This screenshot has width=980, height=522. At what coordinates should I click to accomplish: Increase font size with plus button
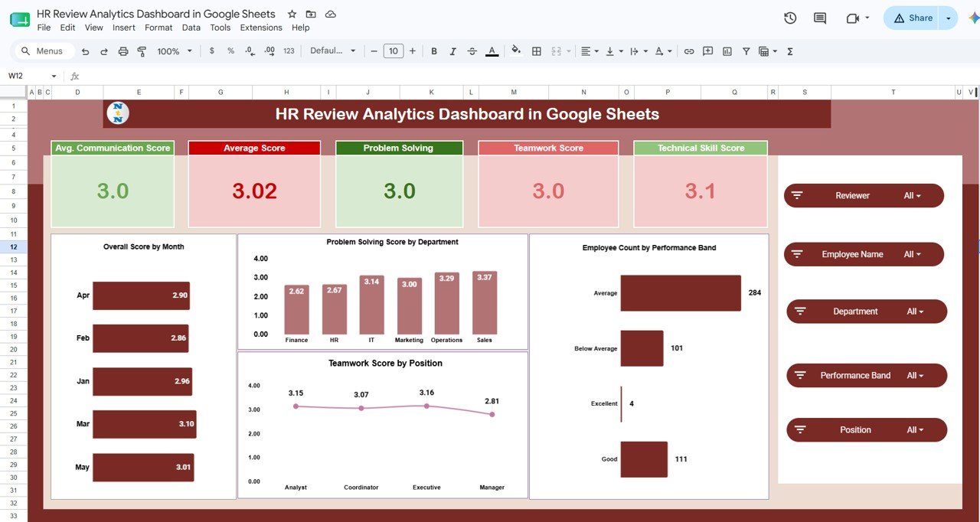click(413, 51)
